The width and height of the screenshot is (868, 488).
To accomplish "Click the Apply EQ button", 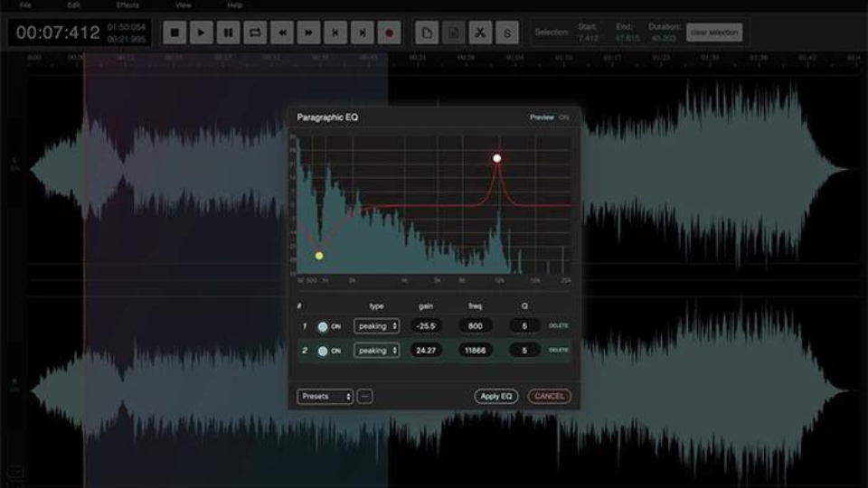I will click(496, 396).
